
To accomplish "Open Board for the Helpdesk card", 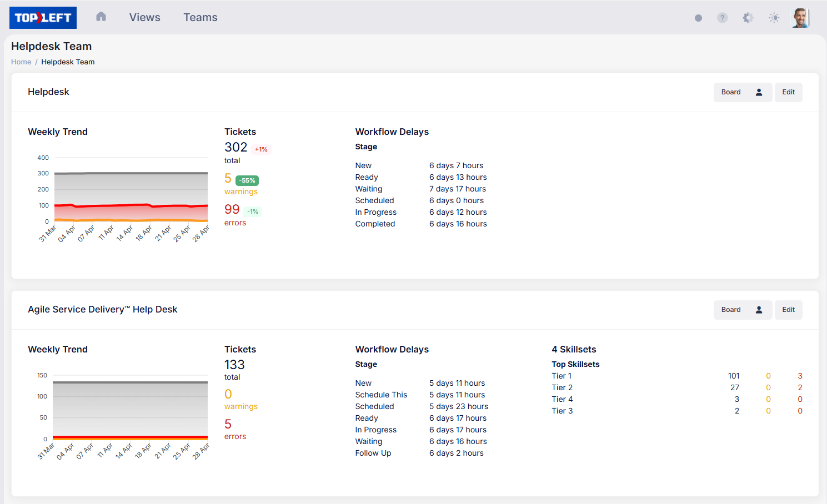I will 731,92.
